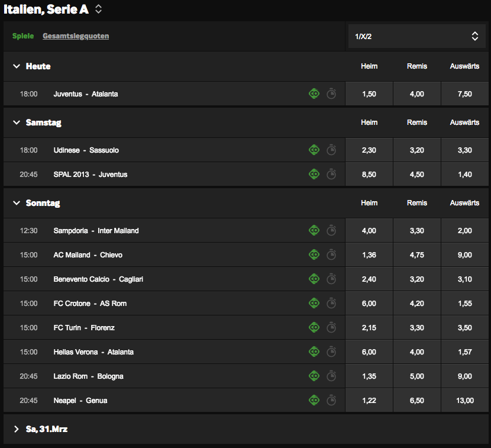
Task: Click stopwatch icon for Udinese - Sassuolo
Action: coord(331,150)
